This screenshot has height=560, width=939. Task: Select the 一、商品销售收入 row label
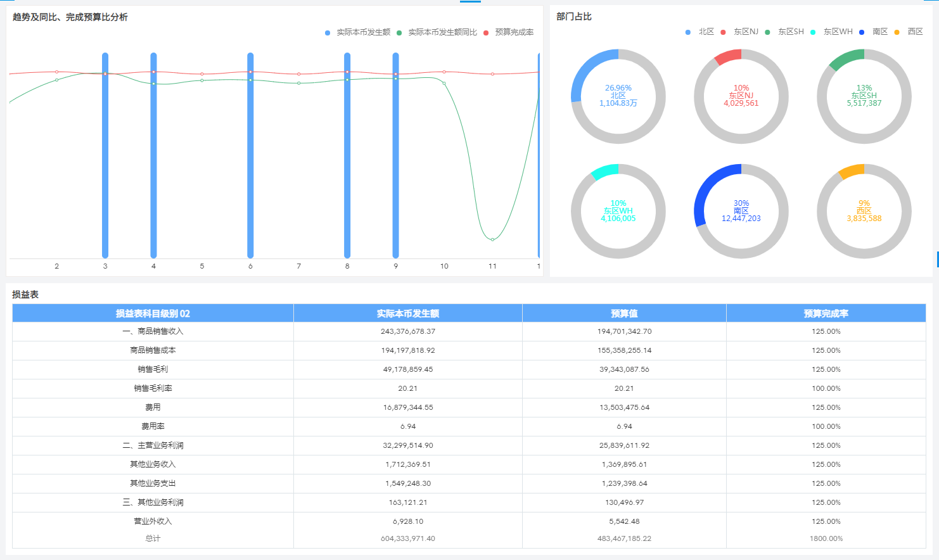pyautogui.click(x=153, y=331)
